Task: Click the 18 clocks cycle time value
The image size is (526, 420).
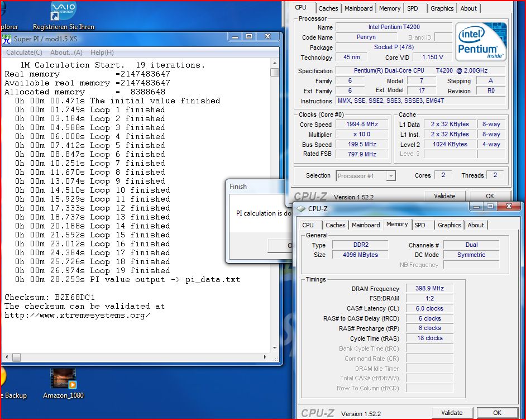Action: [x=429, y=338]
